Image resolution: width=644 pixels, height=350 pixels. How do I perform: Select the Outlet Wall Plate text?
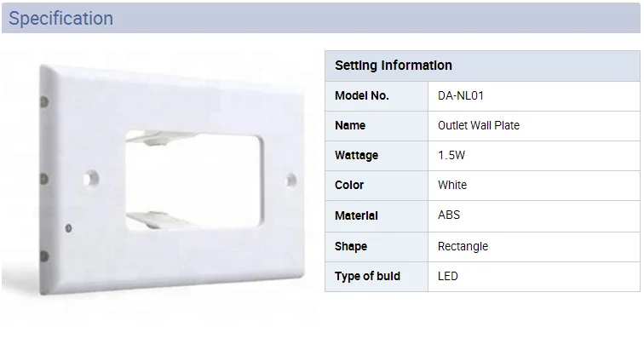tap(478, 125)
